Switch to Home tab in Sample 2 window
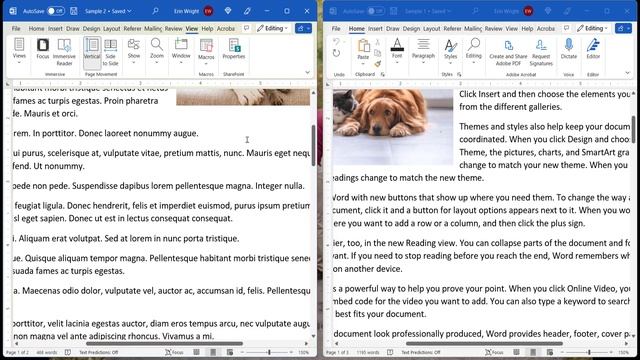Screen dimensions: 640x360 pos(36,29)
